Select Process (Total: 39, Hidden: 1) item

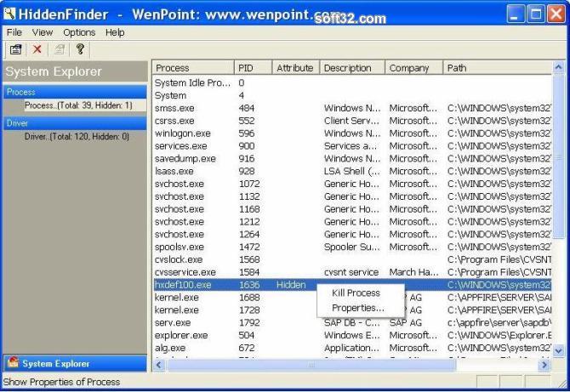pyautogui.click(x=78, y=105)
